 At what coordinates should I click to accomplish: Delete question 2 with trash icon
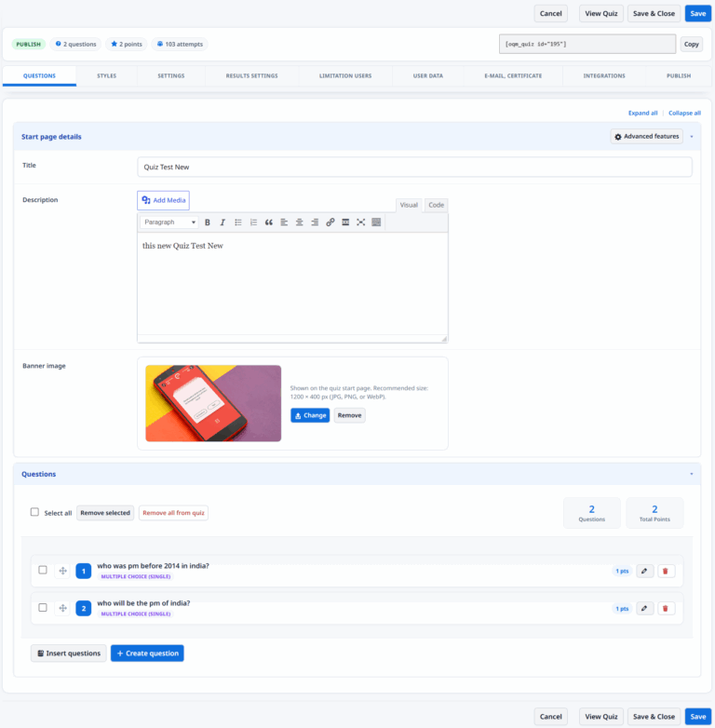coord(666,609)
